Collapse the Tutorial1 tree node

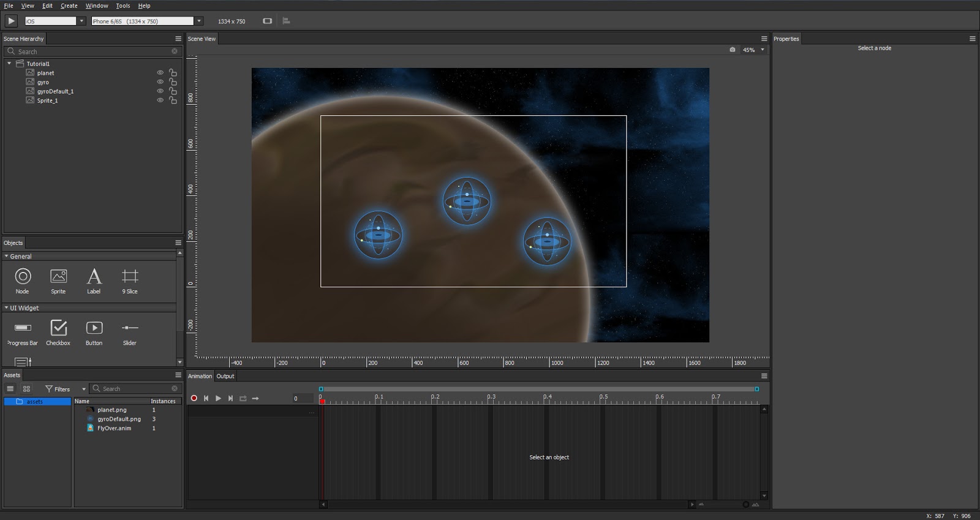coord(9,63)
